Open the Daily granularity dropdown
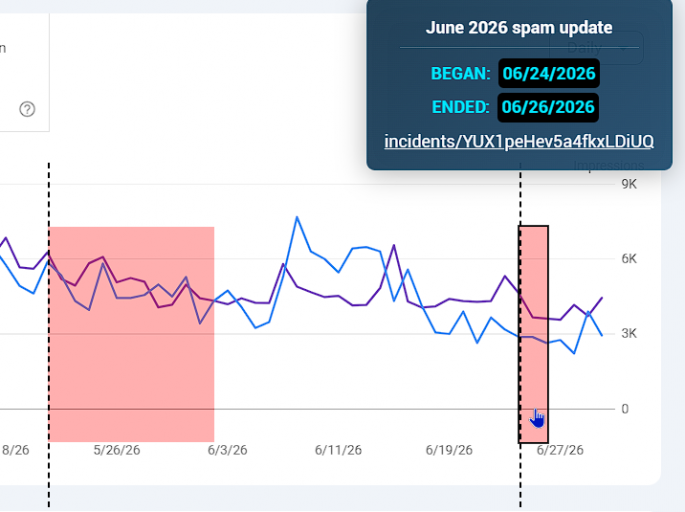The height and width of the screenshot is (512, 685). [596, 48]
